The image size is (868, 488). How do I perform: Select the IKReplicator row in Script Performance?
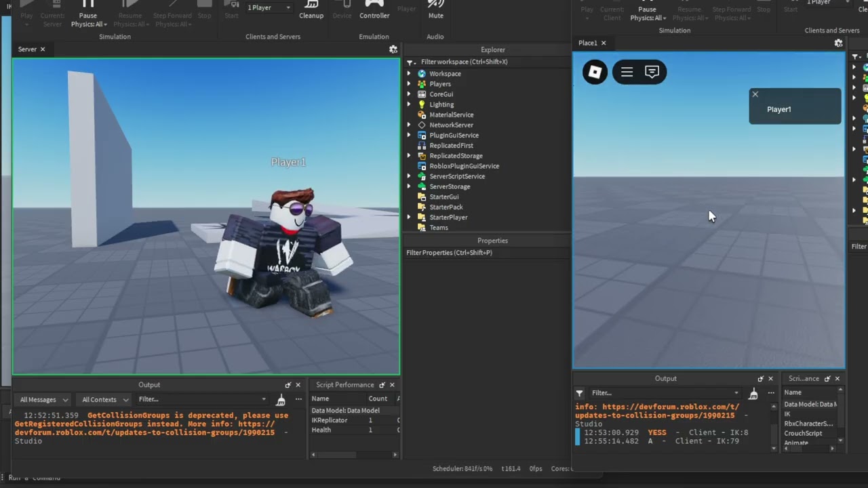[354, 420]
